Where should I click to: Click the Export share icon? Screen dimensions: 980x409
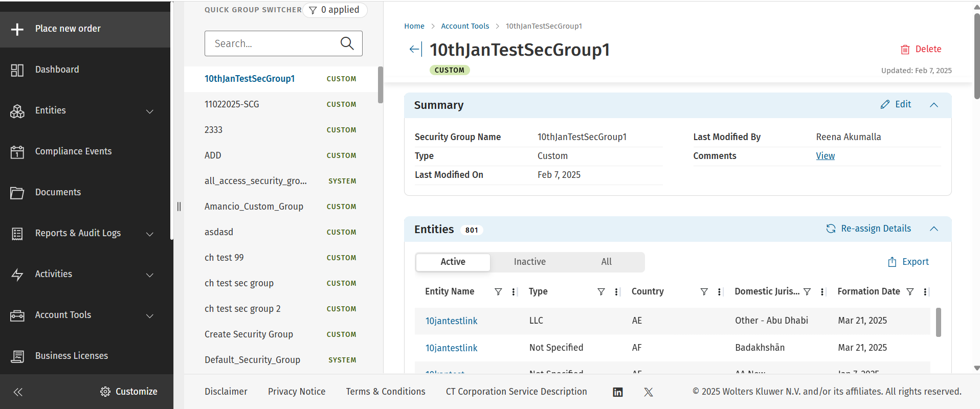pyautogui.click(x=892, y=262)
